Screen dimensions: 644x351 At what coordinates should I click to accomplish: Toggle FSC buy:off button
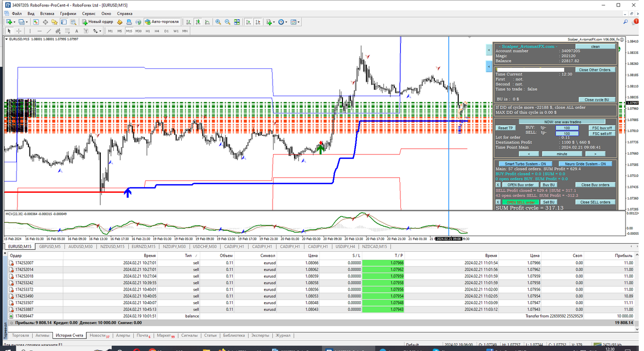(x=602, y=128)
